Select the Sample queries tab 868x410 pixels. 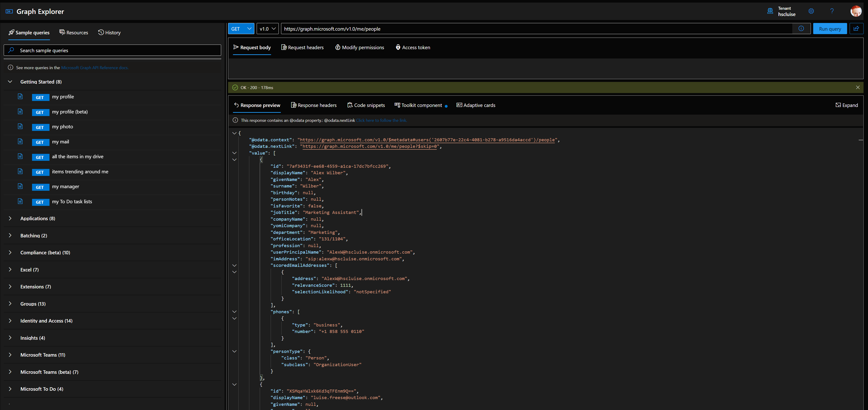click(29, 33)
